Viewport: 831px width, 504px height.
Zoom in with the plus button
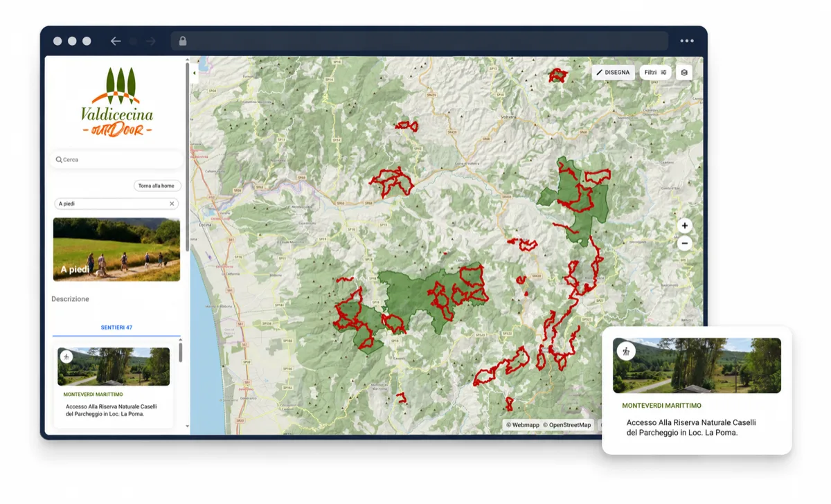tap(684, 226)
